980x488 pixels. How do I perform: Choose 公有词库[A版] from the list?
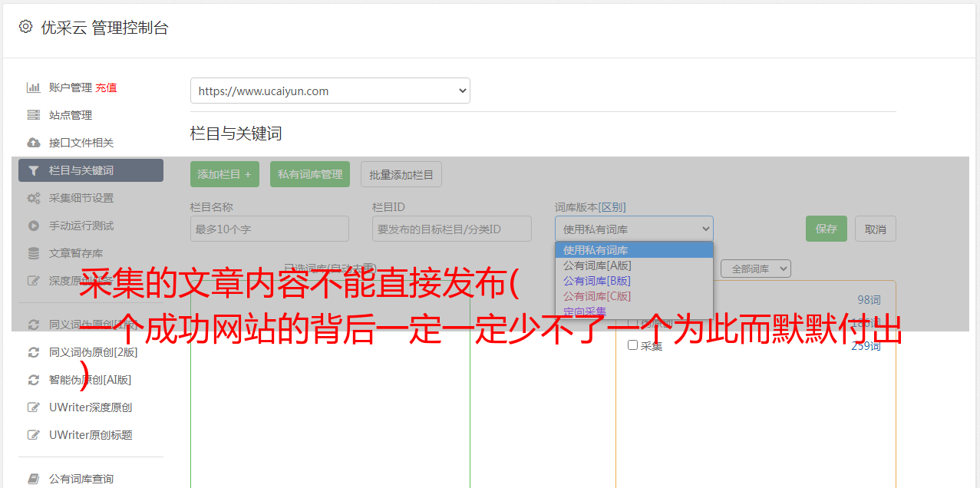click(634, 265)
